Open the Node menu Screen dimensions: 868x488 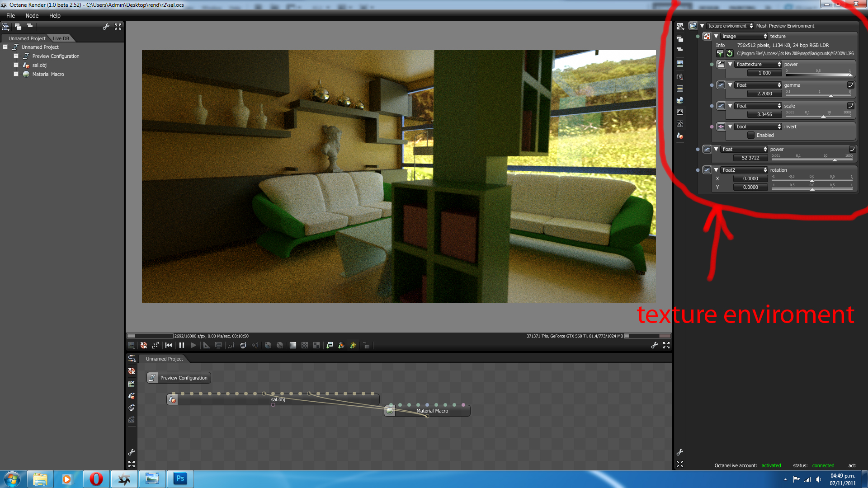[x=32, y=16]
